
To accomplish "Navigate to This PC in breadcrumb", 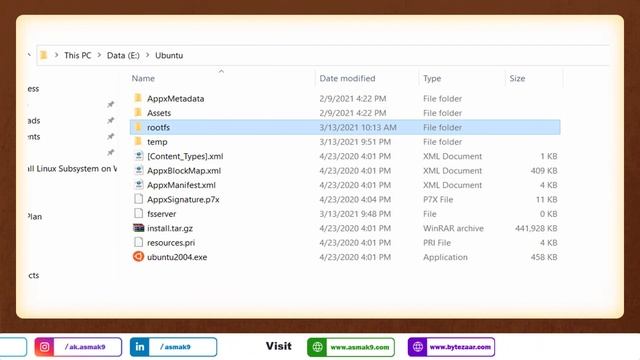I will [x=78, y=55].
